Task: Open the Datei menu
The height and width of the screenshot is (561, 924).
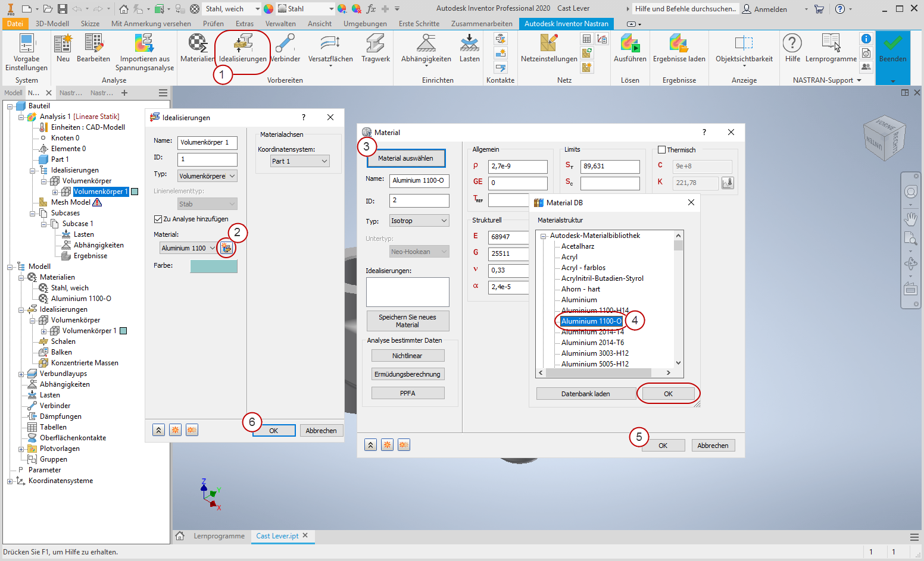Action: click(x=15, y=24)
